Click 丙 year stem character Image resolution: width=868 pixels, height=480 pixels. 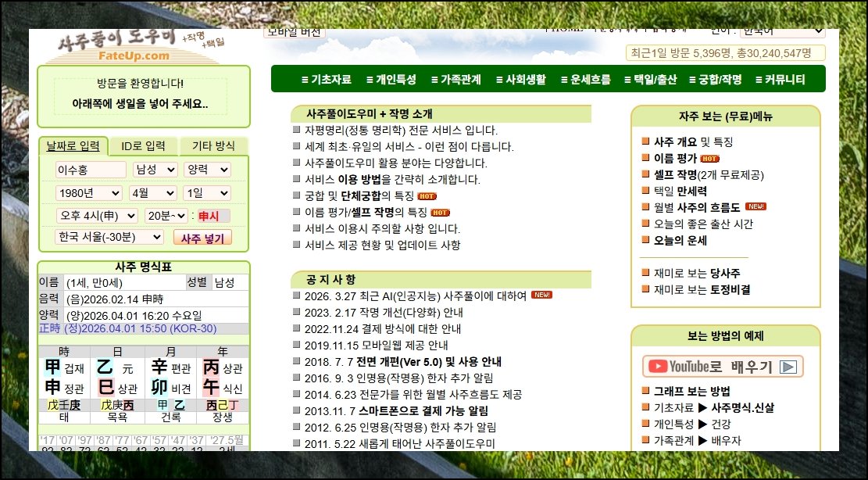pos(211,367)
